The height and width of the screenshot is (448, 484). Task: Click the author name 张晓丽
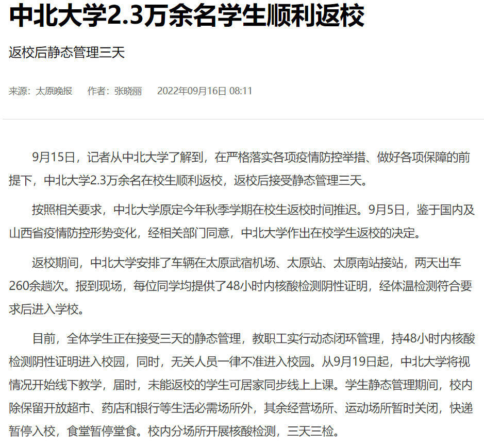coord(128,91)
